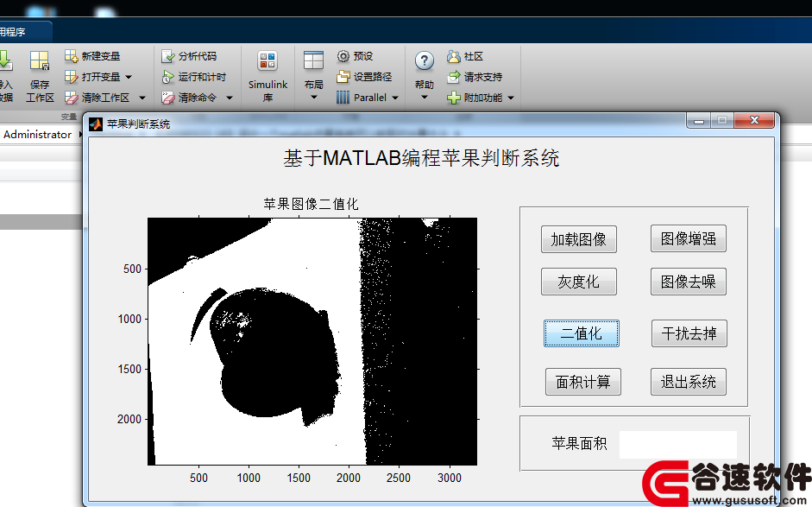Expand the 清除工作区 dropdown arrow
The height and width of the screenshot is (507, 812).
click(x=142, y=98)
